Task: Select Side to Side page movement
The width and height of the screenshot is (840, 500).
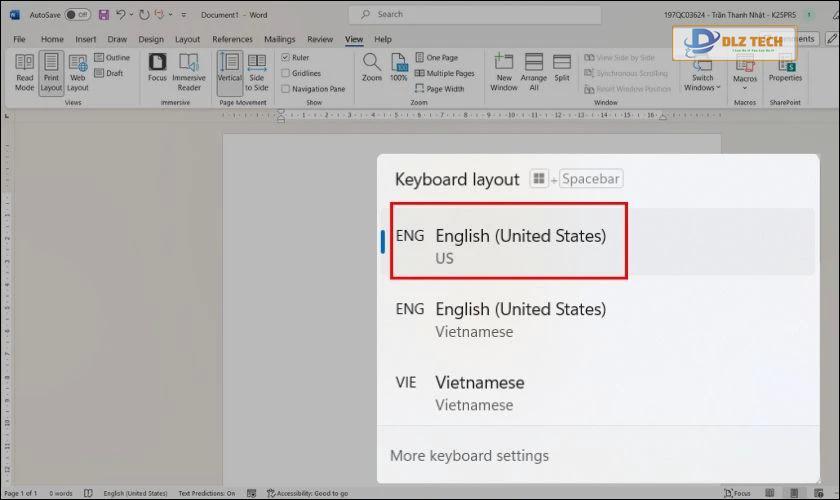Action: pos(257,73)
